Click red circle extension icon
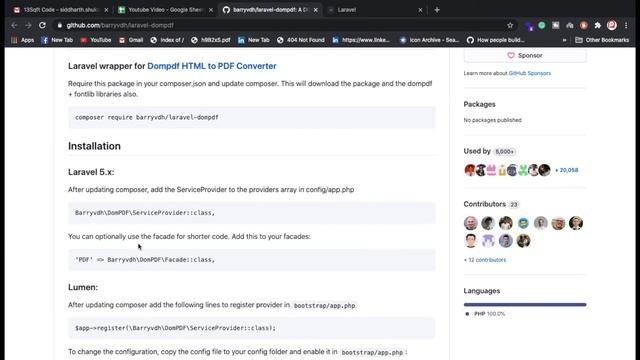The image size is (640, 360). point(584,25)
